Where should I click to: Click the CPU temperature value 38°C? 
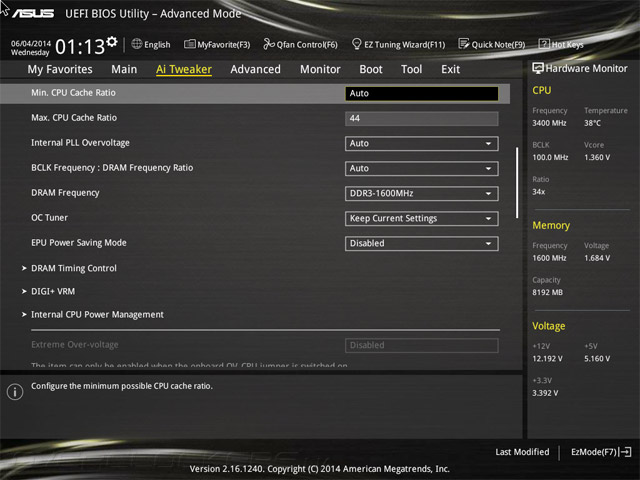click(592, 123)
